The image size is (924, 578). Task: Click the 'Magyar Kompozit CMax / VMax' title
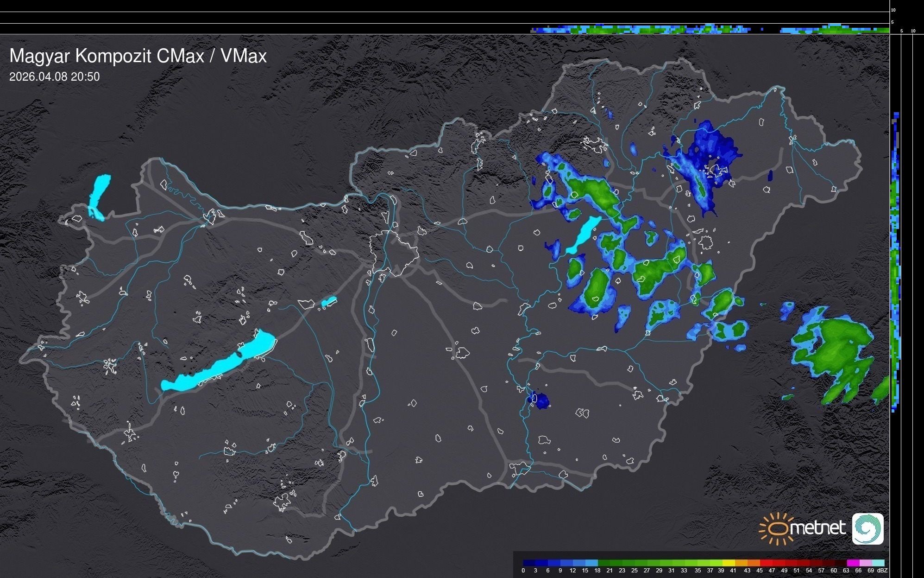click(138, 56)
